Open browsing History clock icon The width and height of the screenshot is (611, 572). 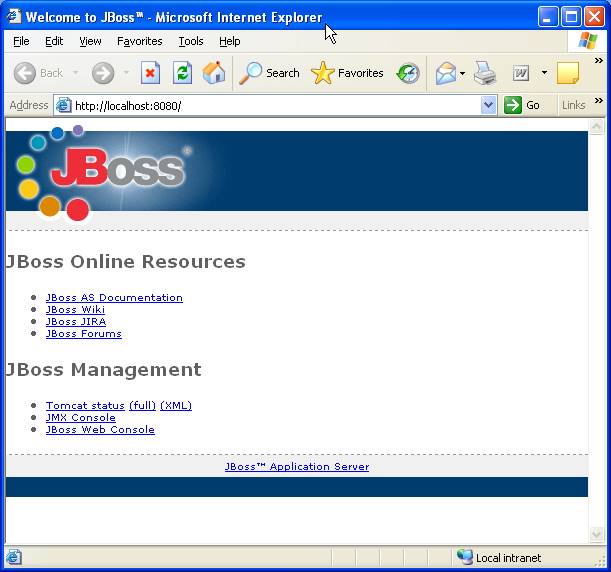point(408,73)
